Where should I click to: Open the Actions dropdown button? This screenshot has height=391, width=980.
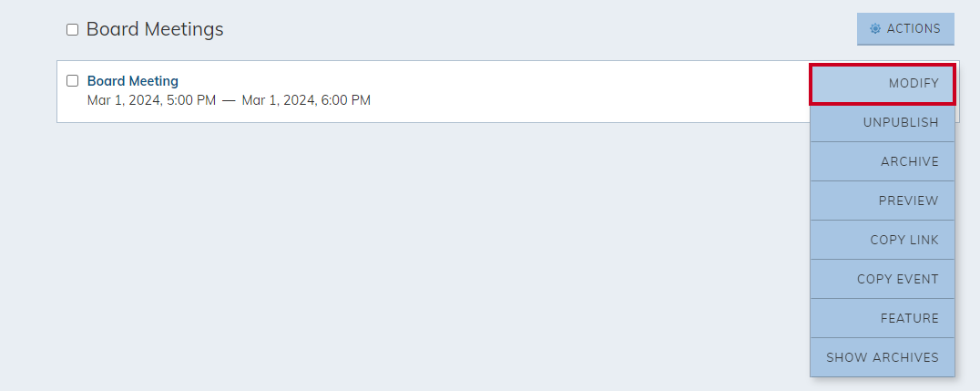tap(905, 29)
